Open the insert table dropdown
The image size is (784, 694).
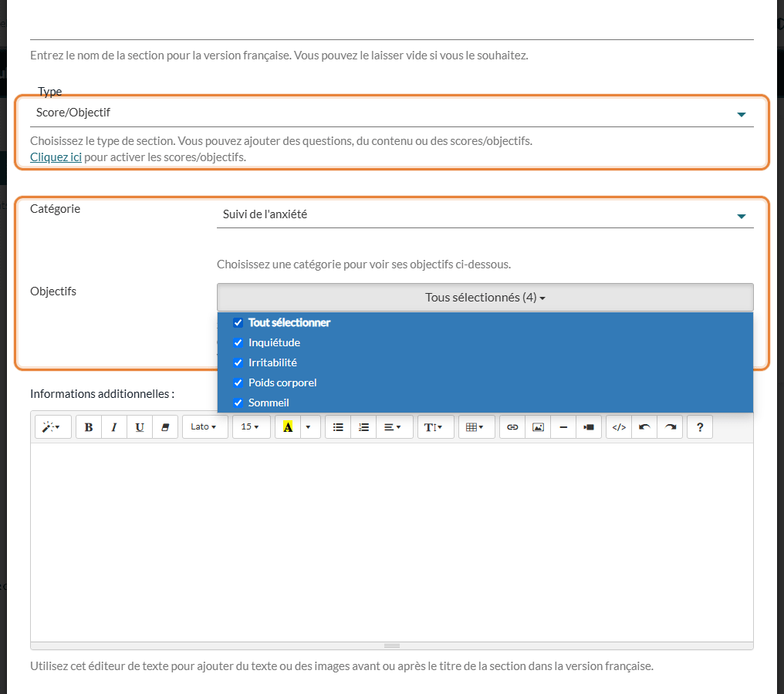click(x=477, y=427)
